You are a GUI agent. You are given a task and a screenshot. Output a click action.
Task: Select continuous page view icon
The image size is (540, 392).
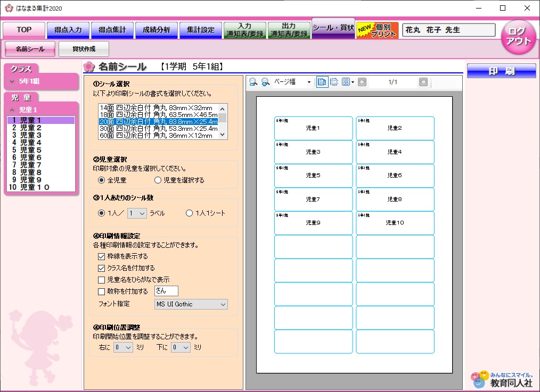click(334, 82)
